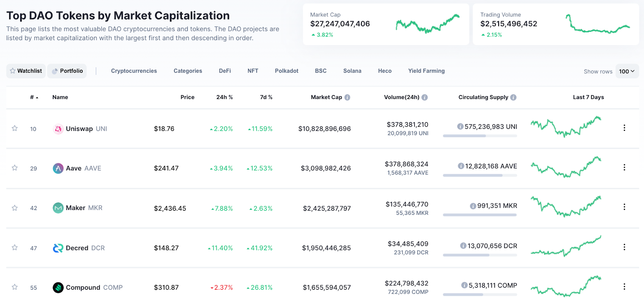Image resolution: width=644 pixels, height=305 pixels.
Task: Open the Compound 7-day sparkline chart
Action: 566,286
